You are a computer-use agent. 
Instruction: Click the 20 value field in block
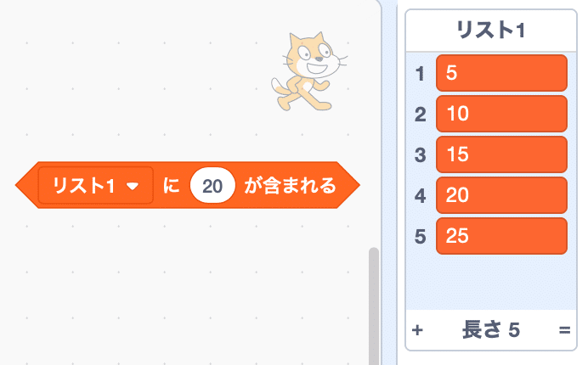click(212, 186)
